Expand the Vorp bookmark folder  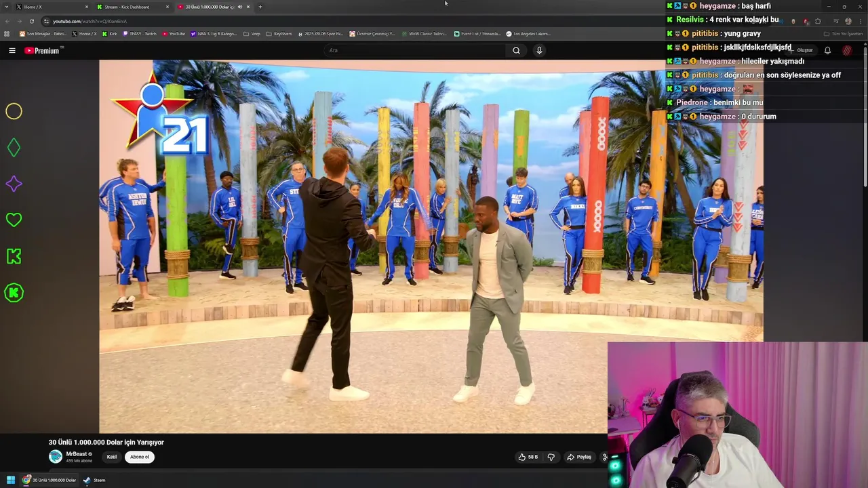252,34
